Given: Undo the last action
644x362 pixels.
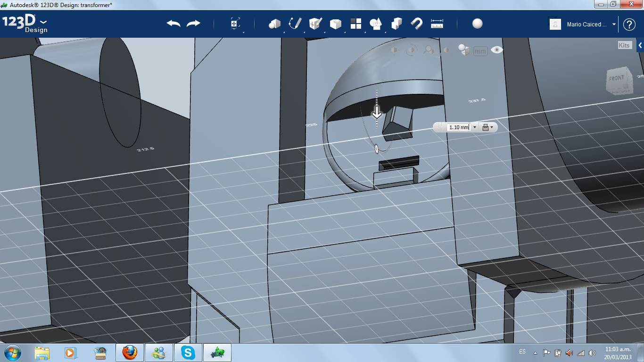Looking at the screenshot, I should point(173,24).
